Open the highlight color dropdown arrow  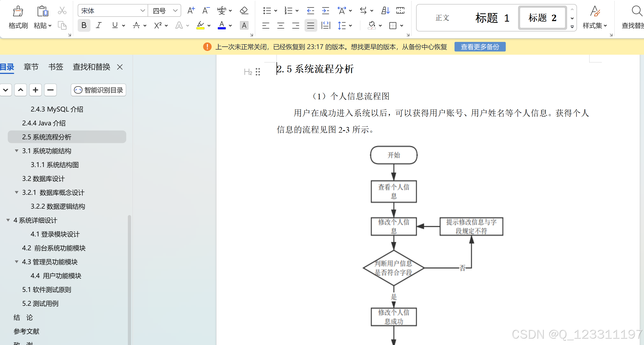tap(209, 26)
